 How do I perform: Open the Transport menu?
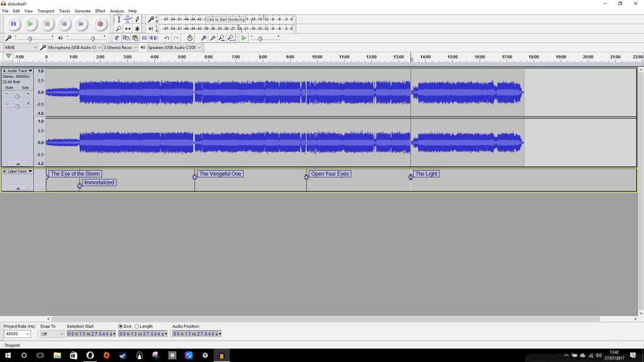click(x=46, y=11)
